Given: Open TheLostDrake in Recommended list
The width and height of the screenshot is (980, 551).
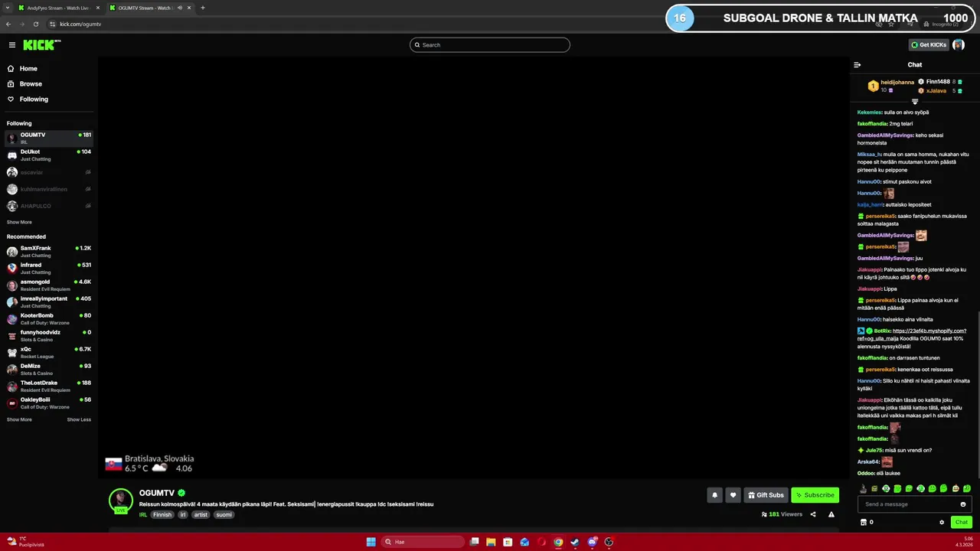Looking at the screenshot, I should (49, 386).
